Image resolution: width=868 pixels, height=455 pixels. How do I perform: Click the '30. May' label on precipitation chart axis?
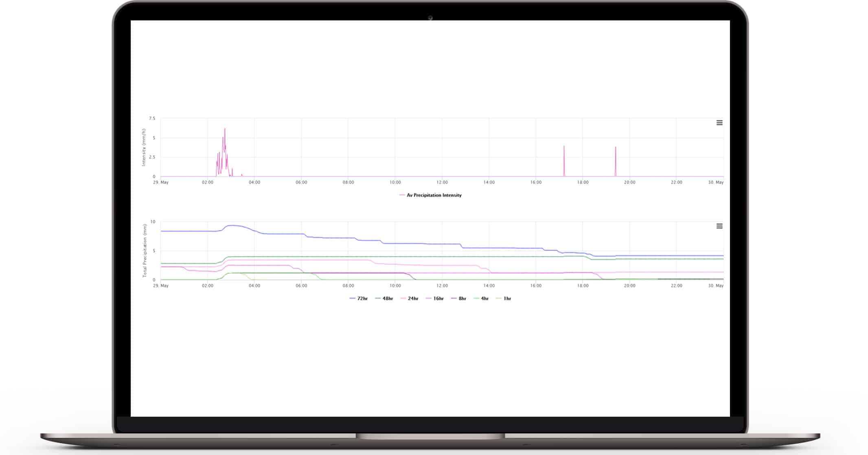(716, 286)
